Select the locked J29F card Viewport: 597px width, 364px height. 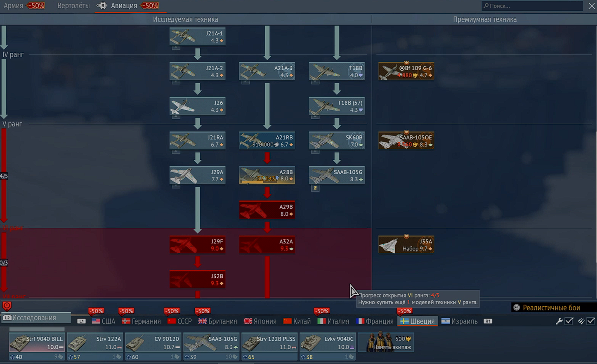[x=197, y=245]
